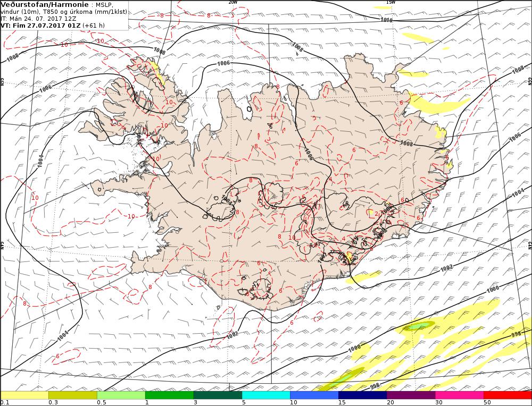Image resolution: width=532 pixels, height=406 pixels.
Task: Click the olive 0.3 legend color swatch
Action: coord(72,395)
